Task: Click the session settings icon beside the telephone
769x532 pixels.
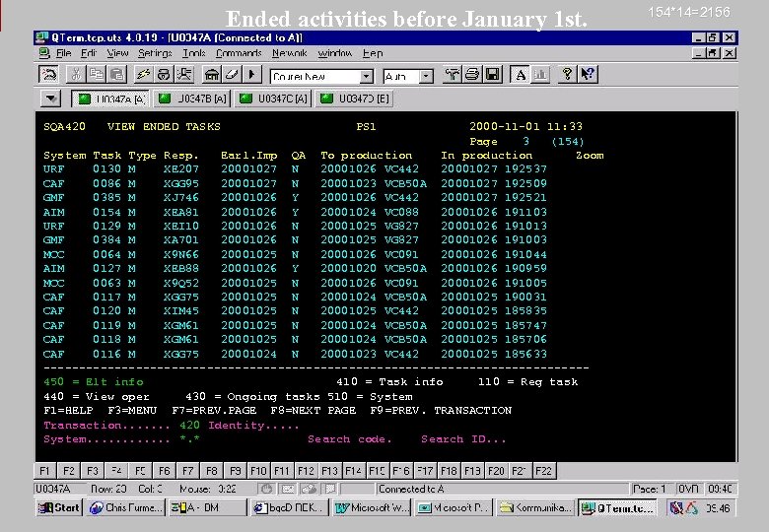Action: 184,75
